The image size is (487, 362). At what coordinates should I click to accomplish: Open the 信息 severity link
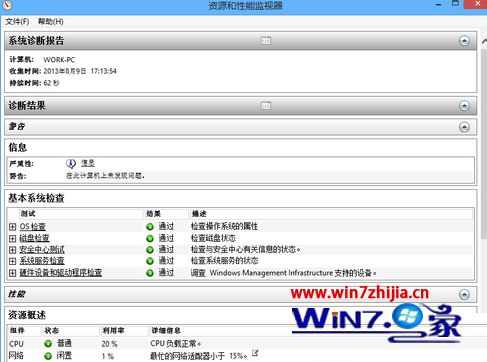point(88,163)
